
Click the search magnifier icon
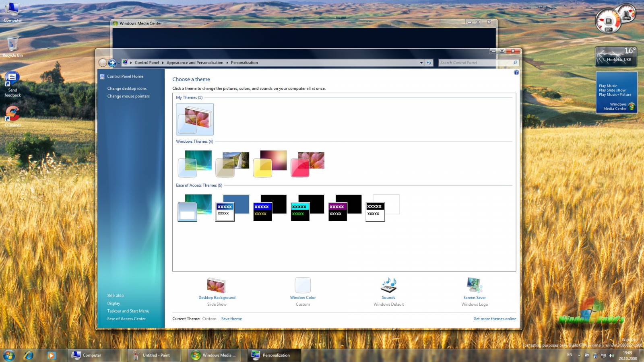pyautogui.click(x=515, y=62)
